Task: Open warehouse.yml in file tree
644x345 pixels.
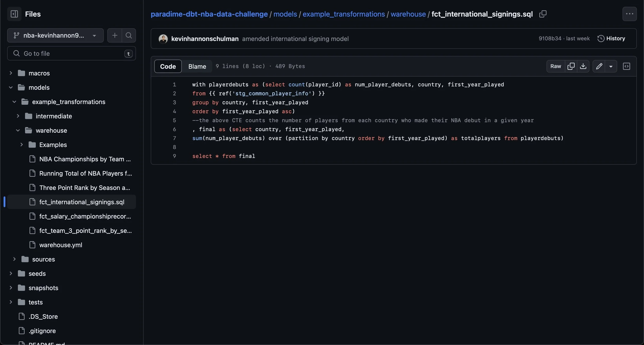Action: 61,245
